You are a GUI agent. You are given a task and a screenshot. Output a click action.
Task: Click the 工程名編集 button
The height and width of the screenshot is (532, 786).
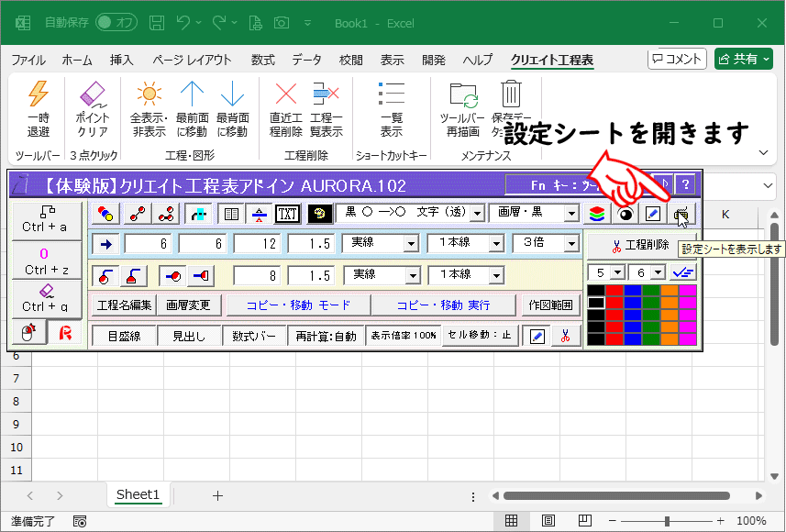point(125,305)
